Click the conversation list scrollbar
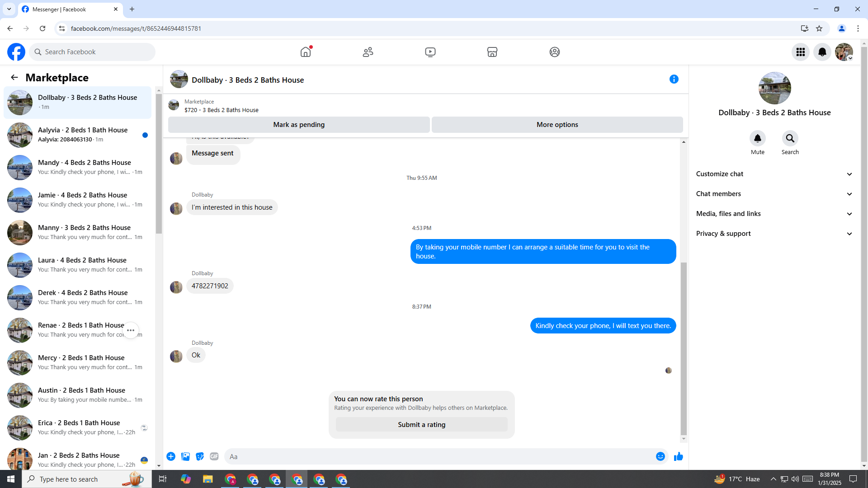Screen dimensions: 868x488 click(159, 164)
